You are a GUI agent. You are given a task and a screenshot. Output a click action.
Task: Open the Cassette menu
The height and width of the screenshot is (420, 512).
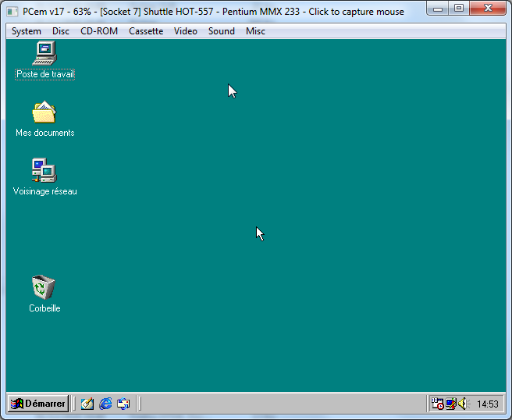tap(146, 31)
